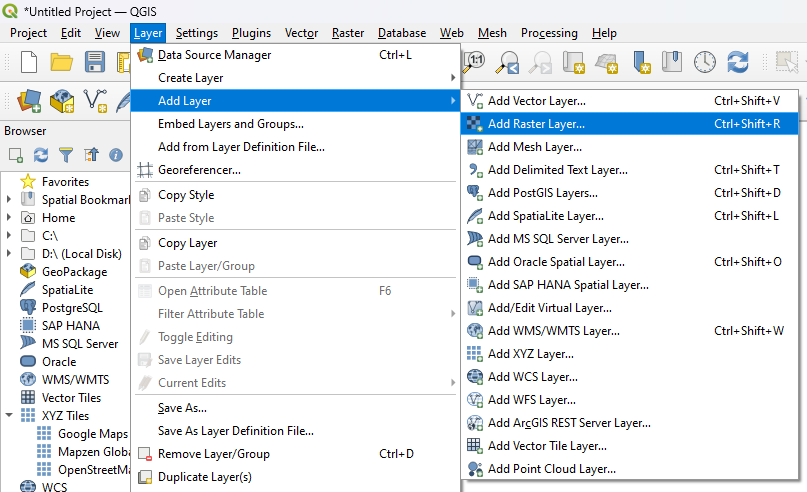
Task: Choose Add Delimited Text Layer...
Action: point(629,170)
